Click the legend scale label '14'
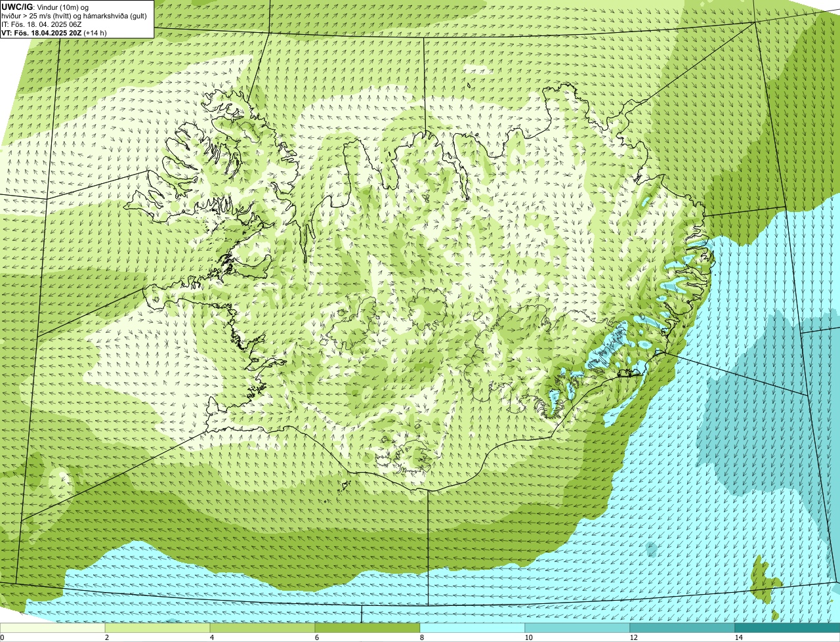840x642 pixels. (x=738, y=637)
